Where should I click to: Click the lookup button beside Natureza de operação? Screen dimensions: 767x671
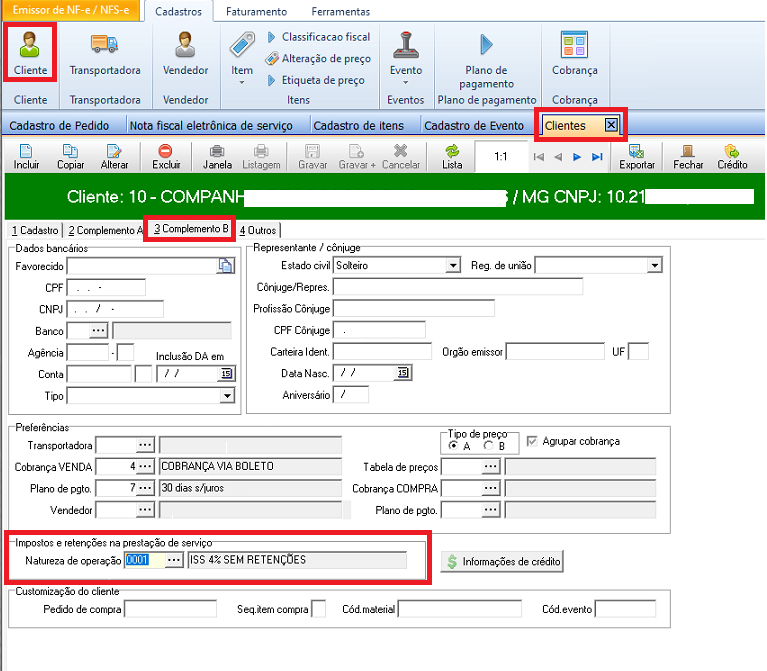tap(174, 560)
